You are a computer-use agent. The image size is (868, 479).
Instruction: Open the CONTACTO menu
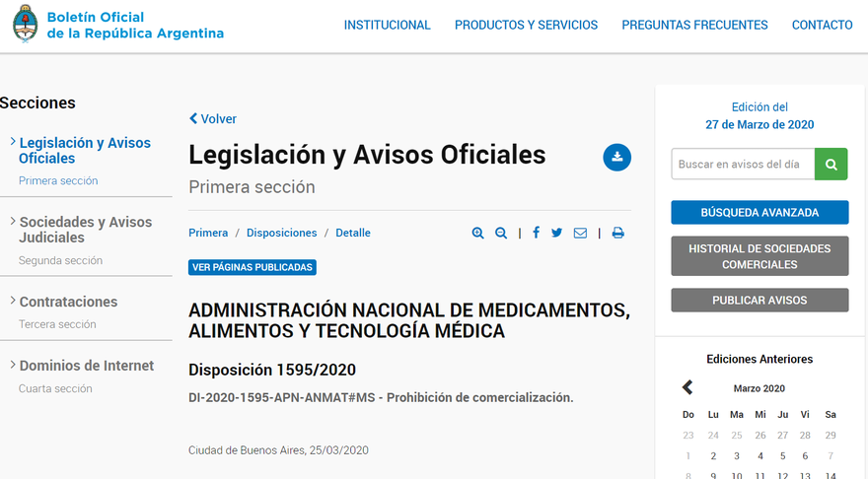822,25
